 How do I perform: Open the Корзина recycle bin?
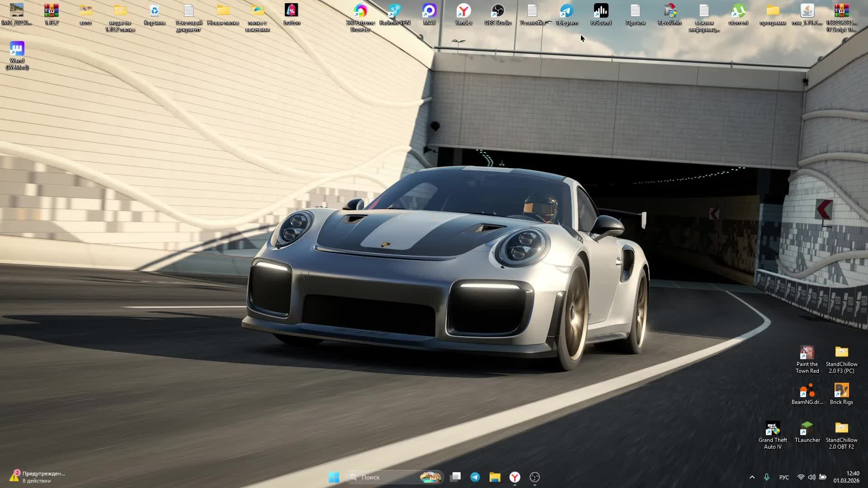pyautogui.click(x=154, y=11)
